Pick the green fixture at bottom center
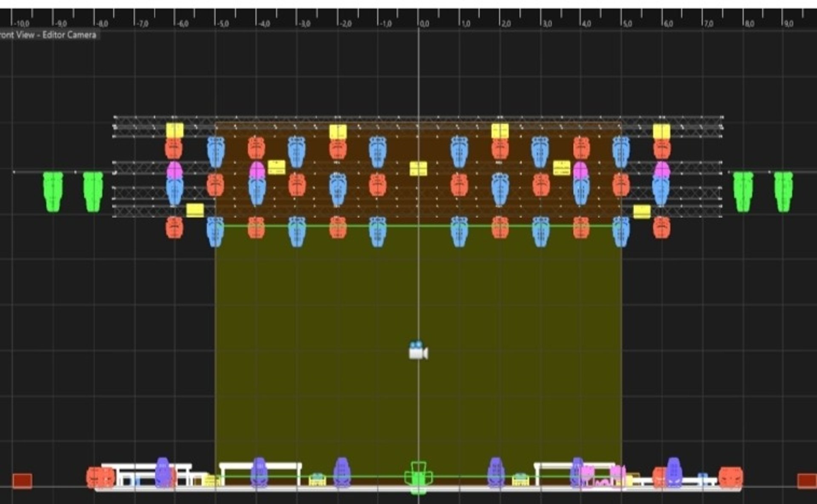 coord(418,477)
